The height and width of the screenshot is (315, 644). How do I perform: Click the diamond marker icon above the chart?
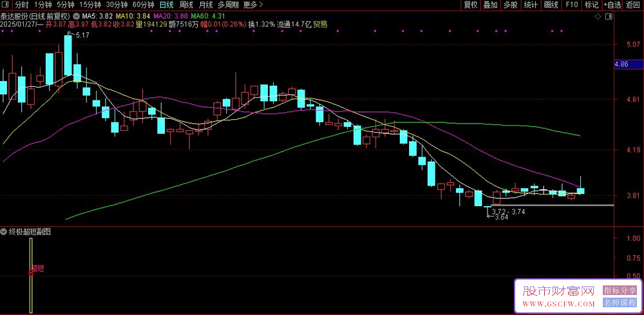click(x=598, y=17)
